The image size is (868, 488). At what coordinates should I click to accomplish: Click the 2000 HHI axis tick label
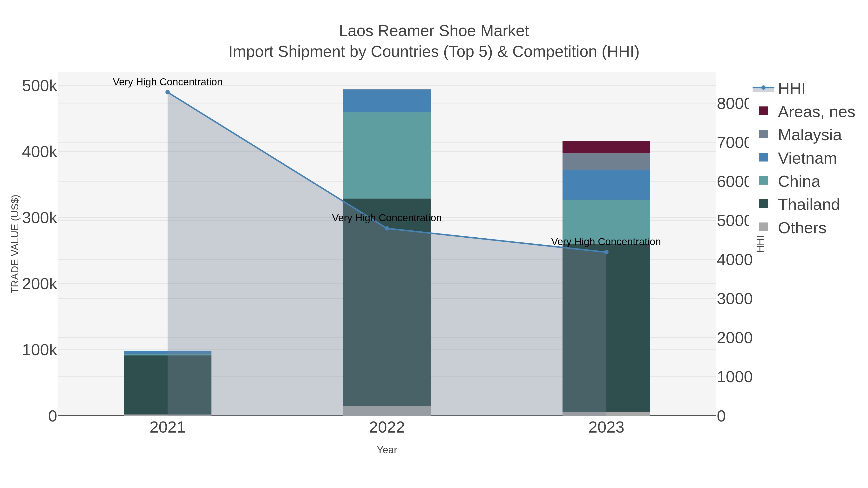coord(735,338)
